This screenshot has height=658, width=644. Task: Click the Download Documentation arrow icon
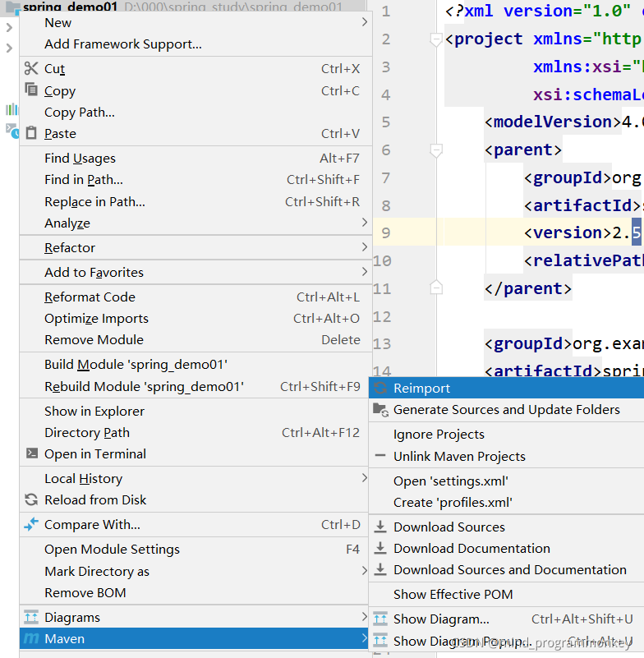[380, 548]
